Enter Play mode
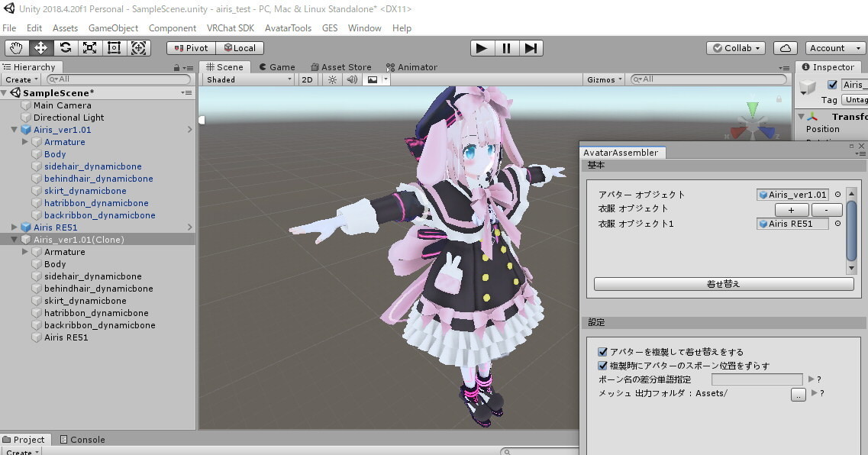The width and height of the screenshot is (868, 455). [481, 48]
